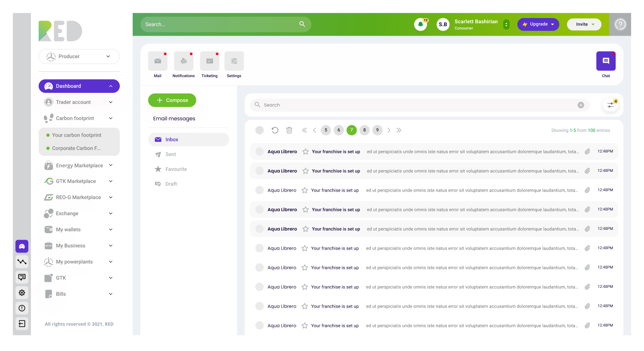
Task: Click the top green search field
Action: click(x=226, y=24)
